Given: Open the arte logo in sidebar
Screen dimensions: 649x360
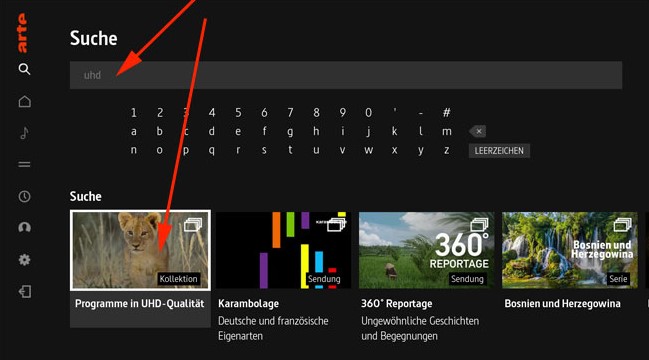Looking at the screenshot, I should click(22, 33).
